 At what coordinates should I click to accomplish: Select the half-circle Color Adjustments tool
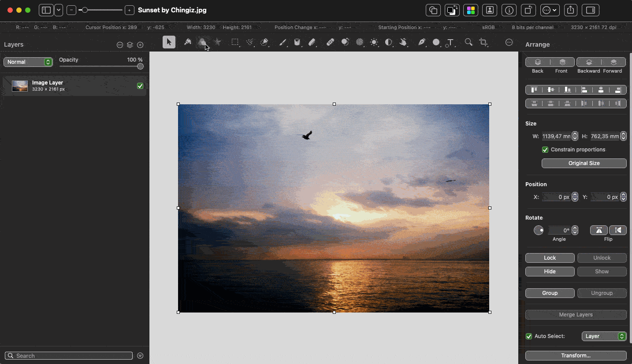pos(389,42)
